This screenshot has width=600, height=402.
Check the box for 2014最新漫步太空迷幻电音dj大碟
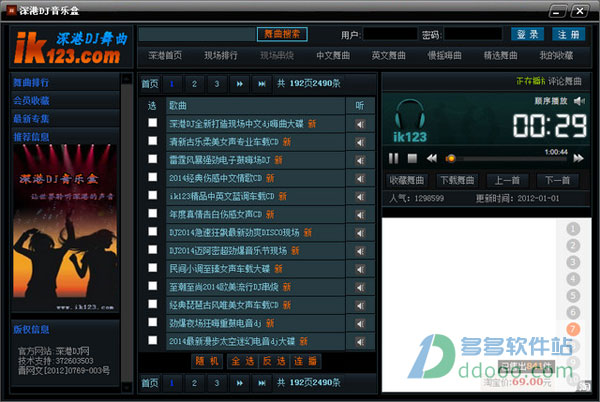pyautogui.click(x=153, y=340)
